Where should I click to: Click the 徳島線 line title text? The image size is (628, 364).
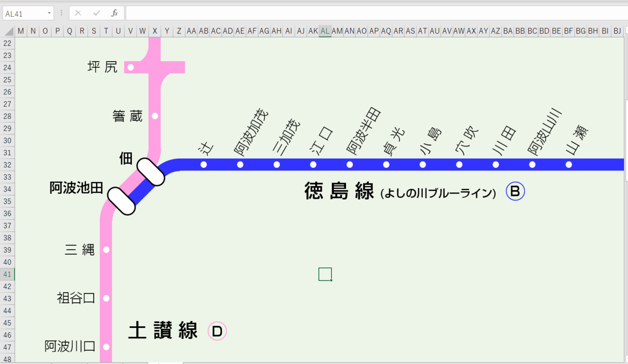(x=339, y=192)
